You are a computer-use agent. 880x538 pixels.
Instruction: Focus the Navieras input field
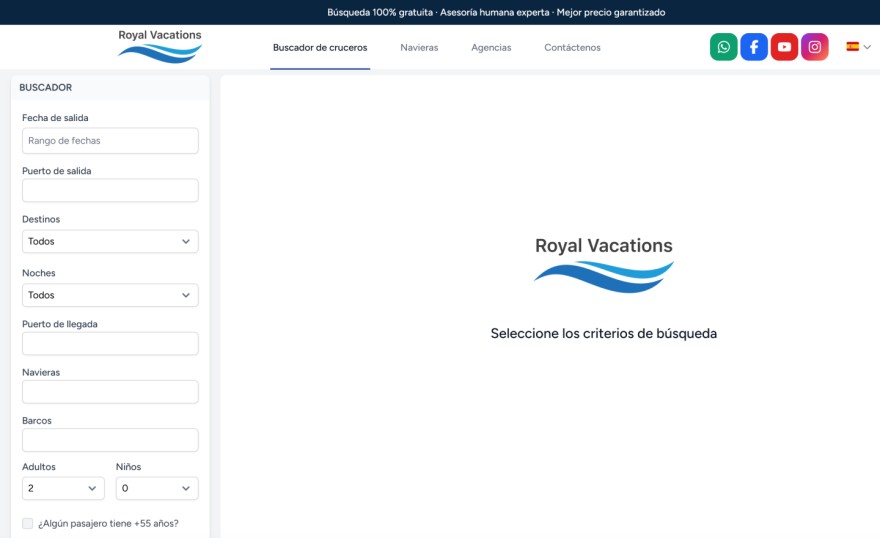[x=110, y=392]
